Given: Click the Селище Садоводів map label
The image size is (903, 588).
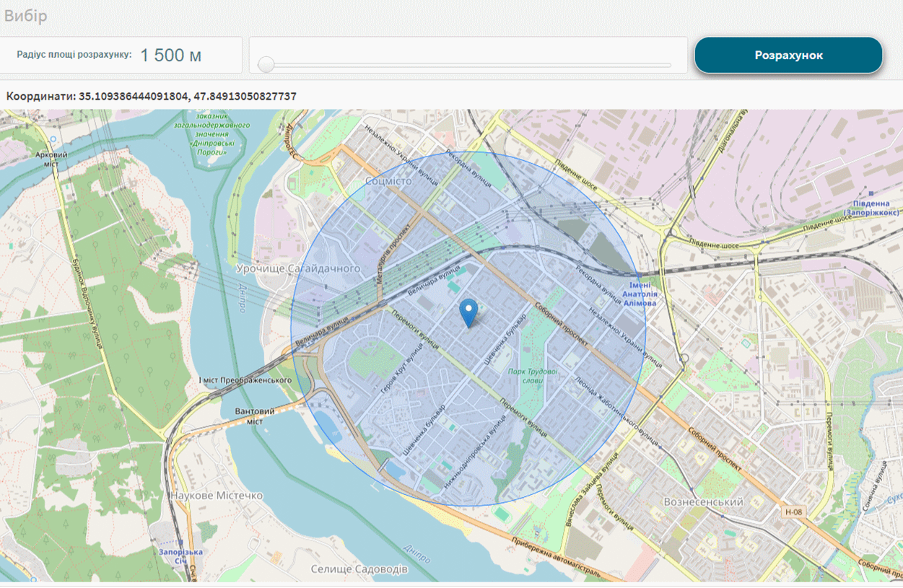Looking at the screenshot, I should click(359, 569).
